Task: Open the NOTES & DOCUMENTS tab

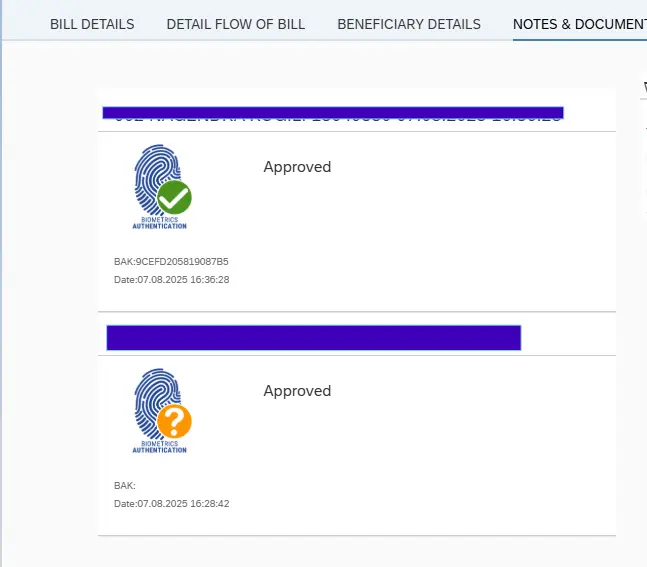Action: pyautogui.click(x=579, y=24)
